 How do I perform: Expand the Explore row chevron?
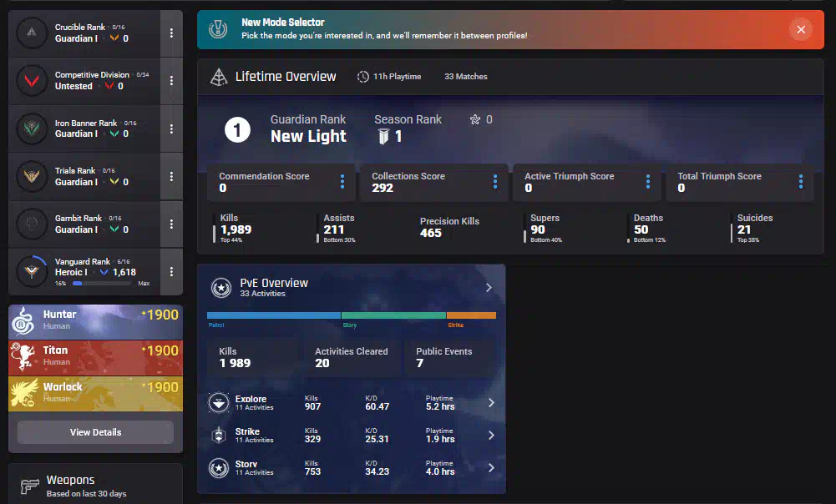pyautogui.click(x=491, y=403)
